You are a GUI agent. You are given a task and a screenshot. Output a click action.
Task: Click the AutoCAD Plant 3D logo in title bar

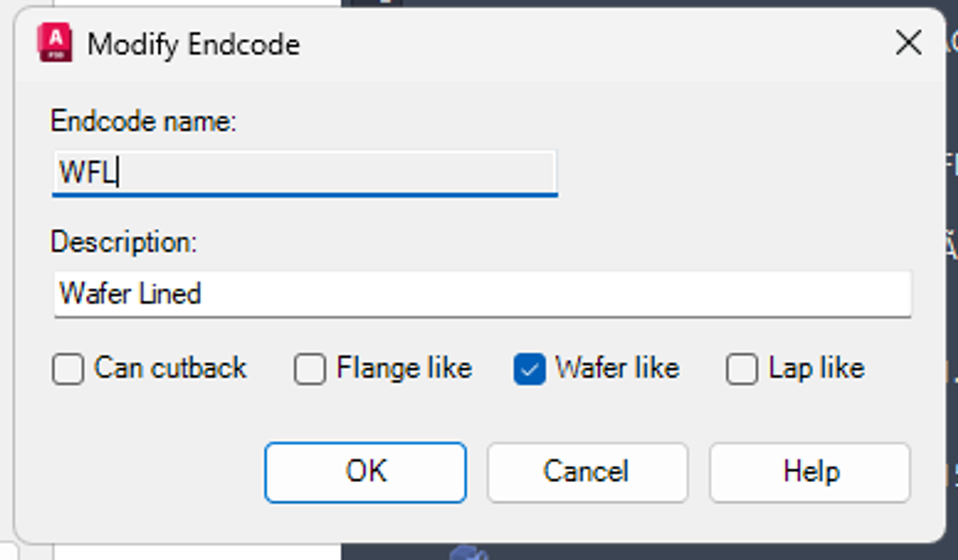click(54, 44)
